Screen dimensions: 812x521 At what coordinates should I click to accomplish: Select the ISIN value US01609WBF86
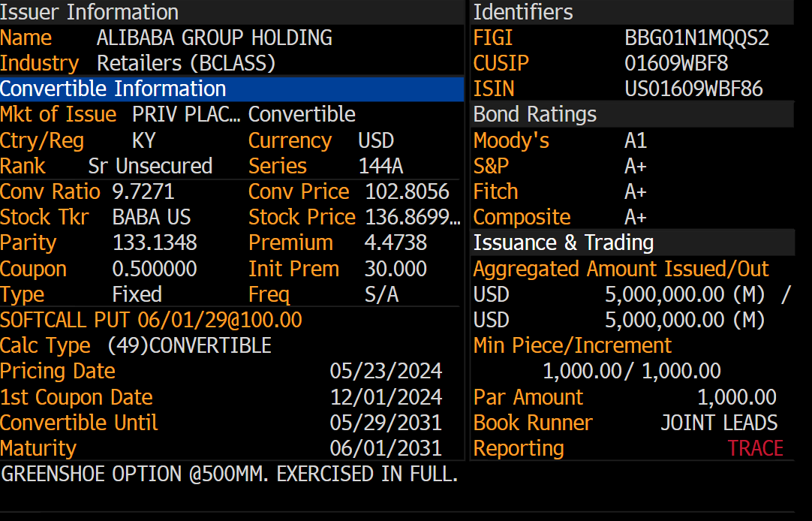click(693, 89)
